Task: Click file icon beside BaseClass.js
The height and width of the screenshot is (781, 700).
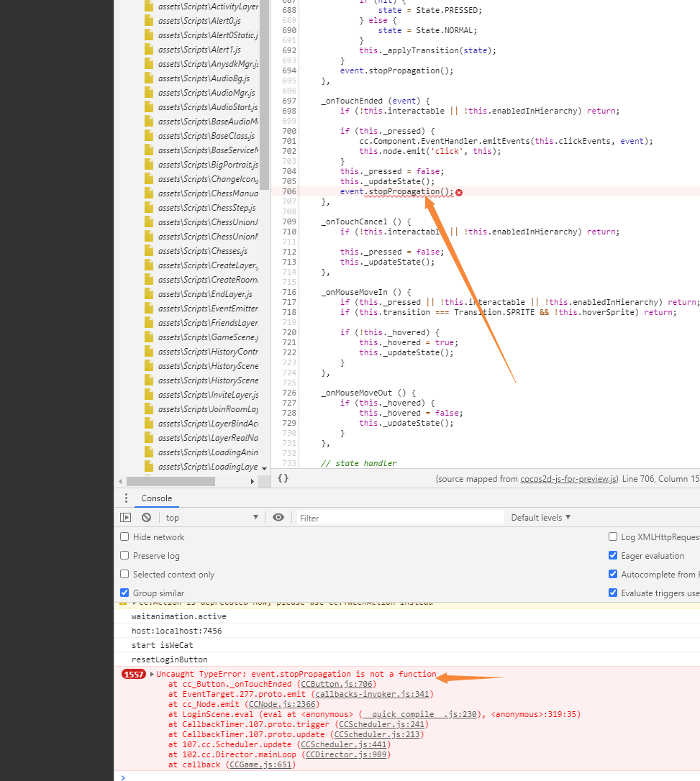Action: point(148,135)
